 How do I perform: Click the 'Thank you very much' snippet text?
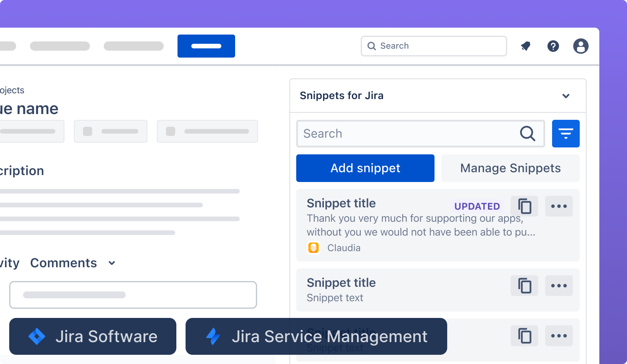coord(421,225)
